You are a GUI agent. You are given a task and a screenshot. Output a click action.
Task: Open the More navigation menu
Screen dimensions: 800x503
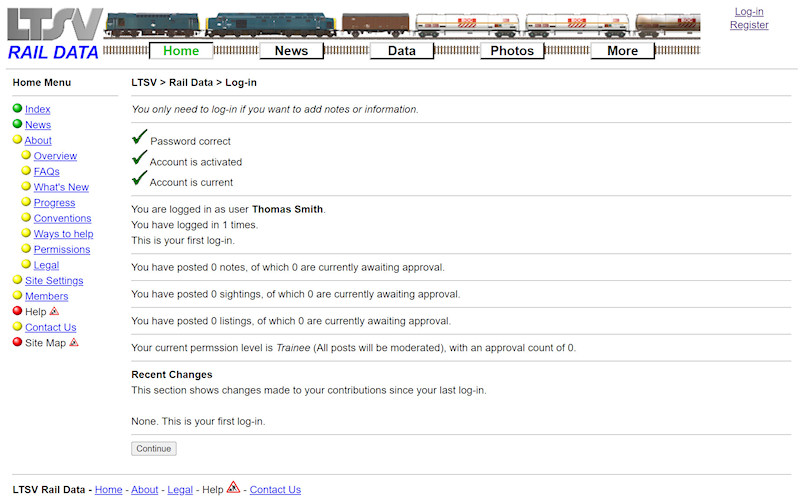[622, 51]
